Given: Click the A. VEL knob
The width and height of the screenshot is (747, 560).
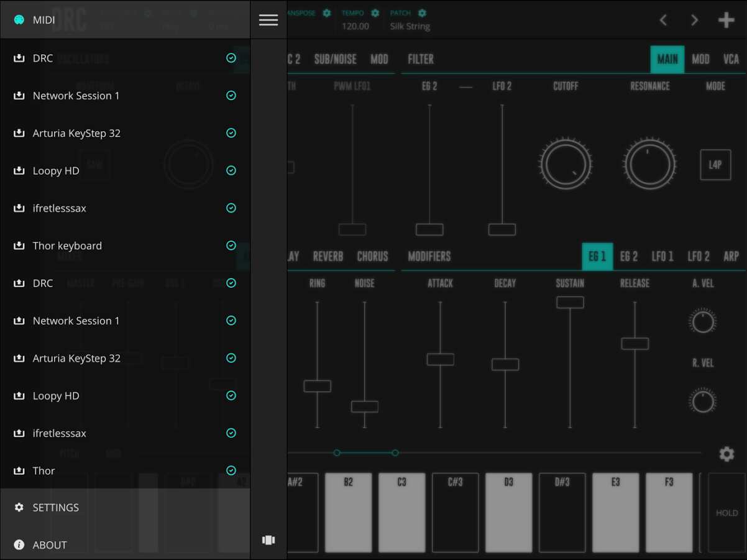Looking at the screenshot, I should [703, 322].
